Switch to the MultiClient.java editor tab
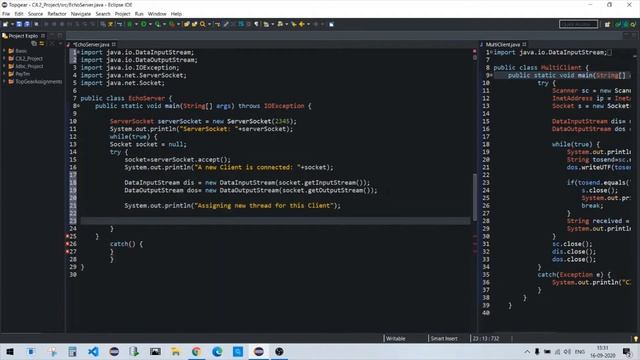The width and height of the screenshot is (640, 360). 503,44
